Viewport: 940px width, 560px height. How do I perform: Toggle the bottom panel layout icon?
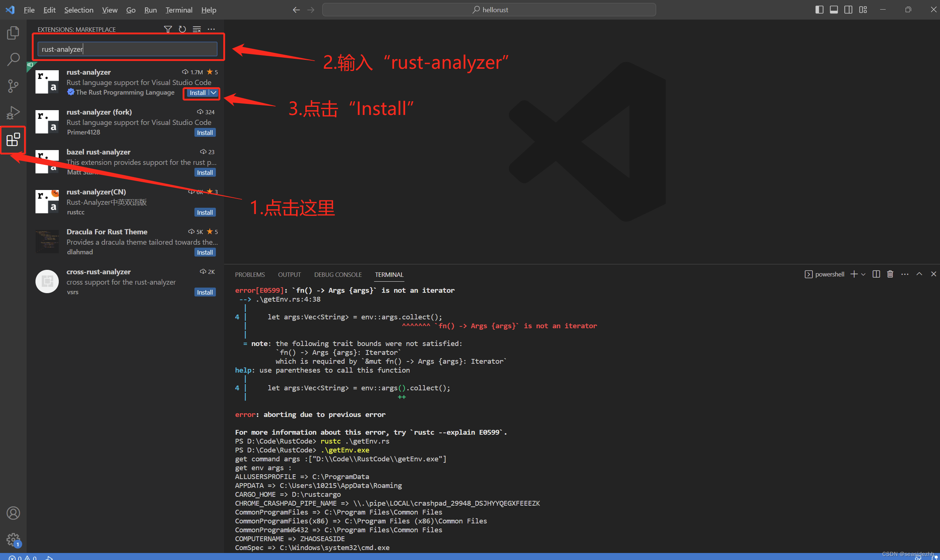[834, 10]
